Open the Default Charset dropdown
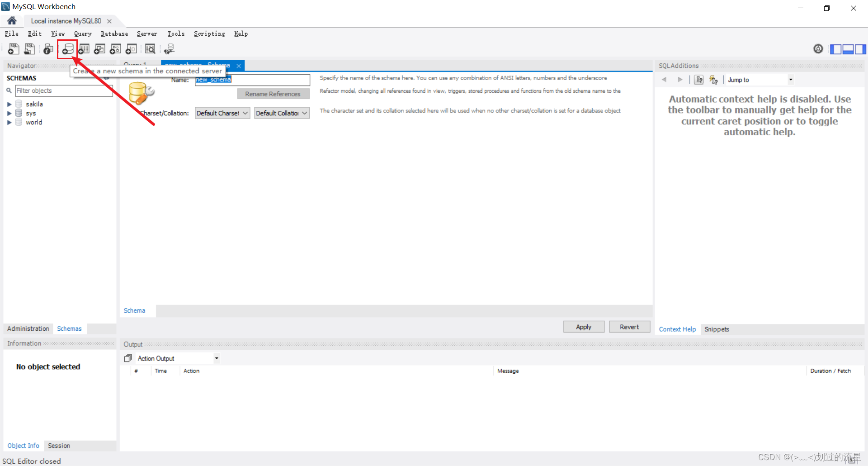Screen dimensions: 868x466 click(222, 113)
